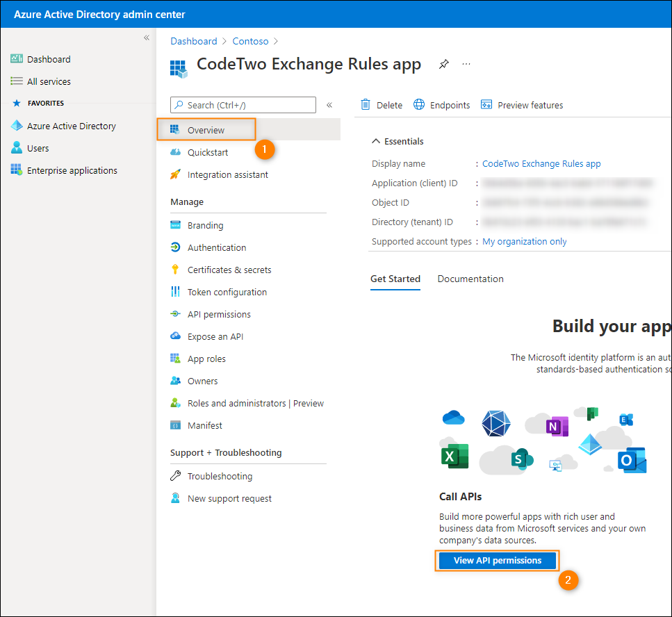Click the Certificates & secrets key icon
Viewport: 672px width, 617px height.
[175, 270]
